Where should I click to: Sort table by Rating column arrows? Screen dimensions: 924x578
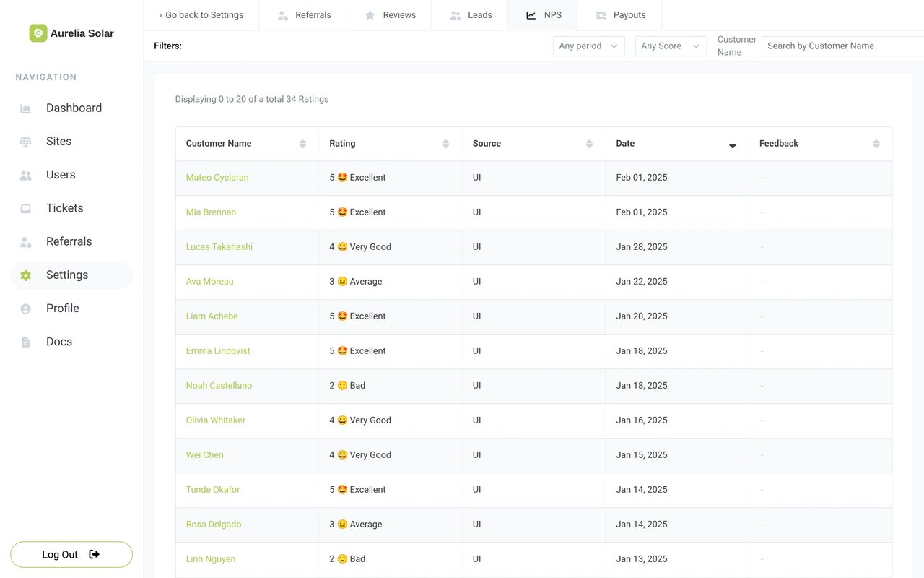coord(446,144)
